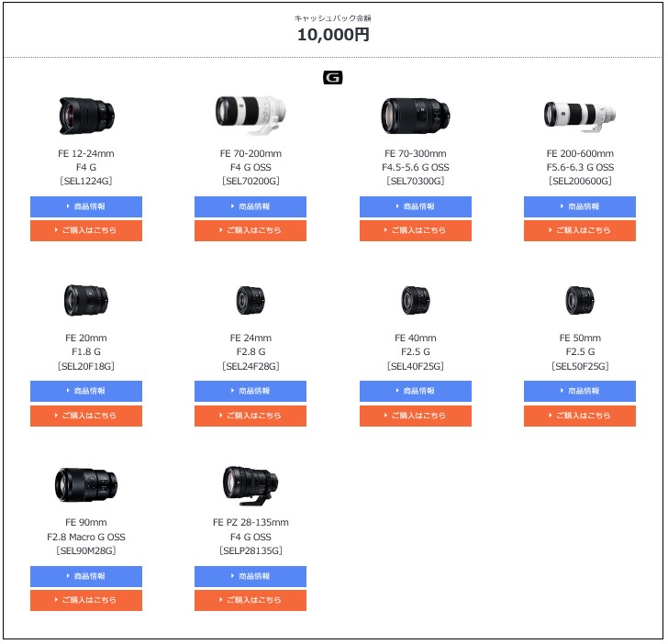Select the model code [SEL20F18G]
Viewport: 668px width, 644px height.
(x=86, y=366)
